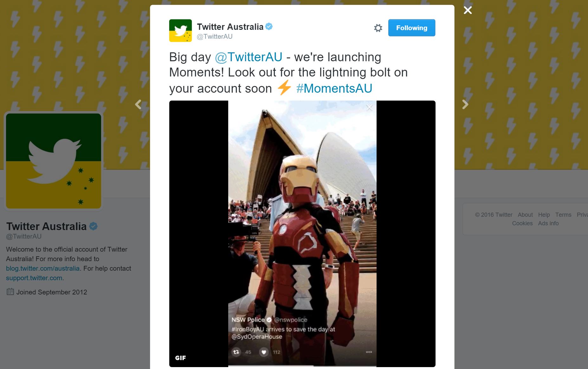
Task: Dismiss the embedded NSW Police card with its X
Action: [369, 107]
